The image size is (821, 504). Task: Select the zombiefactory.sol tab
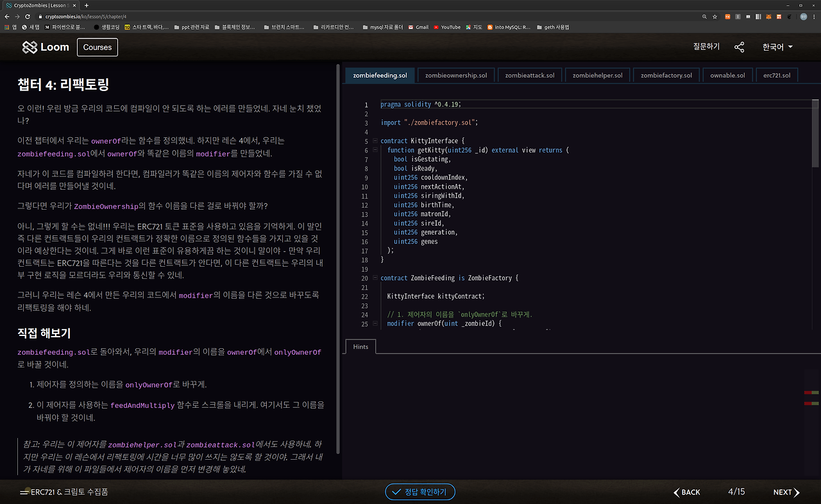click(666, 75)
